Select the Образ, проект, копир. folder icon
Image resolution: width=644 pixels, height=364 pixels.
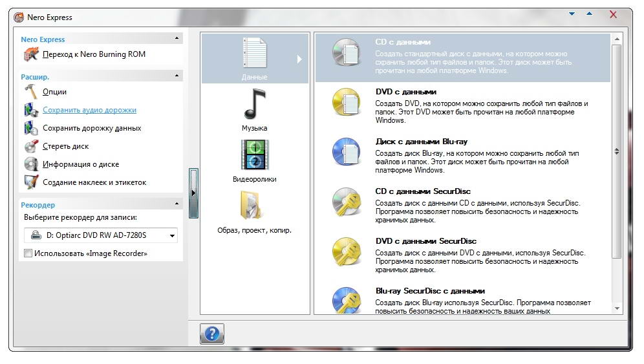tap(252, 206)
